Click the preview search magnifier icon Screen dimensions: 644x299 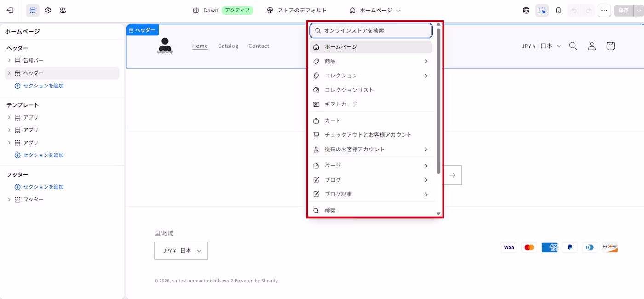(x=573, y=46)
